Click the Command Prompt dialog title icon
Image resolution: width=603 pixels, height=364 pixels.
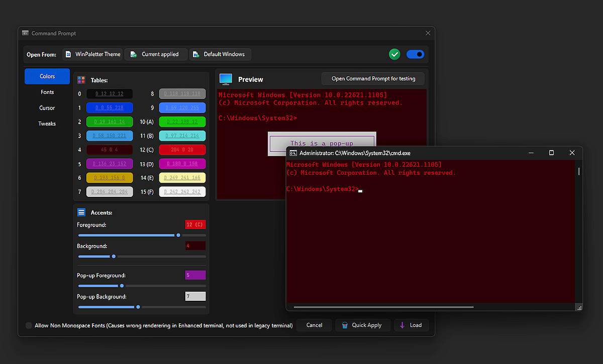25,33
